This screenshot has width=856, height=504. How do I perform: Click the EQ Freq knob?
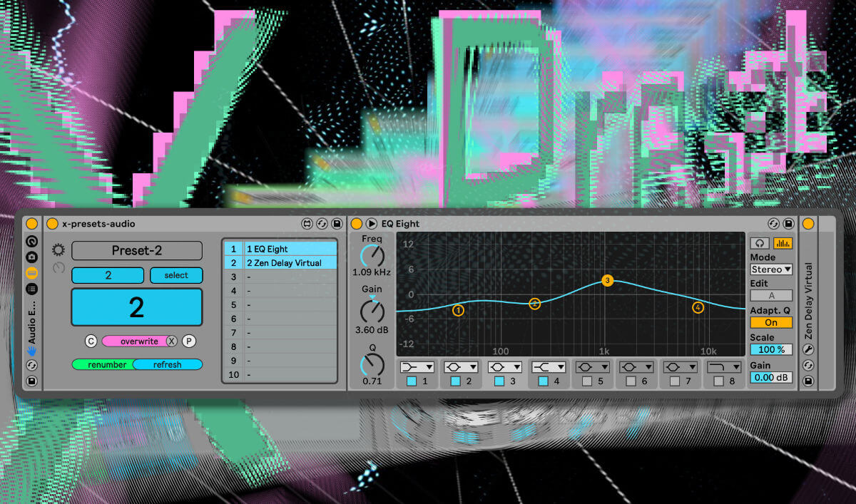(x=372, y=256)
